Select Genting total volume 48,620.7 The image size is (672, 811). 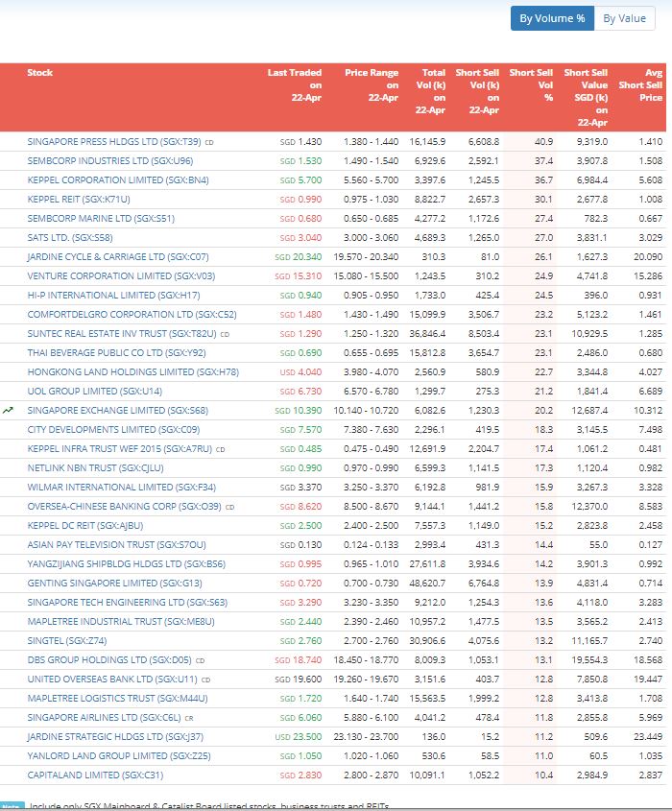tap(427, 583)
